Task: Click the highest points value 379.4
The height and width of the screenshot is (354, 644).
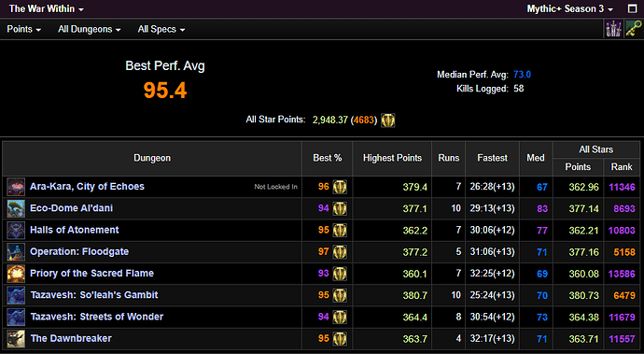Action: point(414,187)
